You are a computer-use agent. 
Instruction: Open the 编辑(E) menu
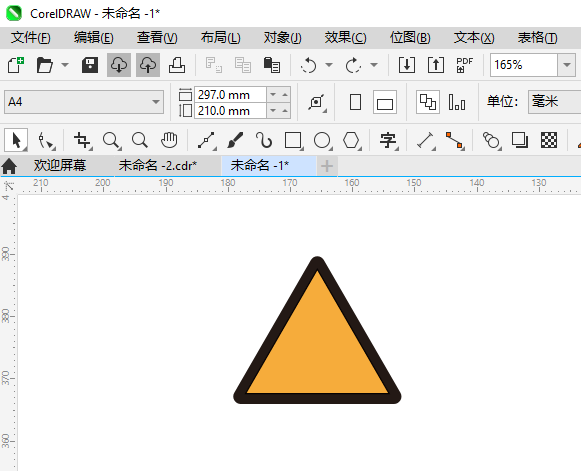[93, 37]
